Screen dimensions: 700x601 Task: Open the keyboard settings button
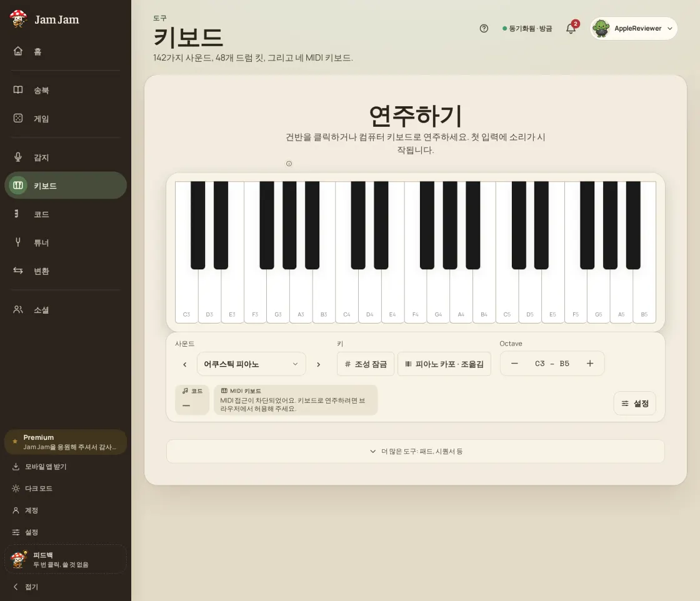point(635,404)
